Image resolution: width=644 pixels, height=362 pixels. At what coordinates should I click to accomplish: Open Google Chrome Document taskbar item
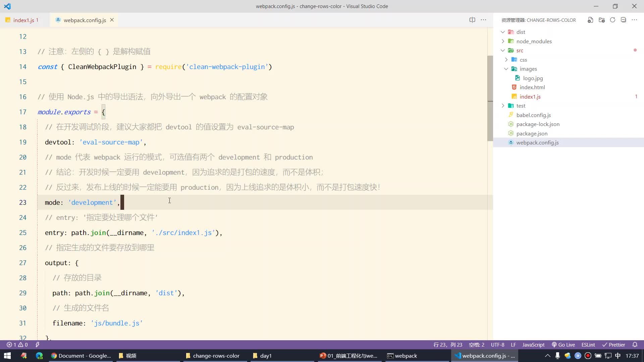81,356
